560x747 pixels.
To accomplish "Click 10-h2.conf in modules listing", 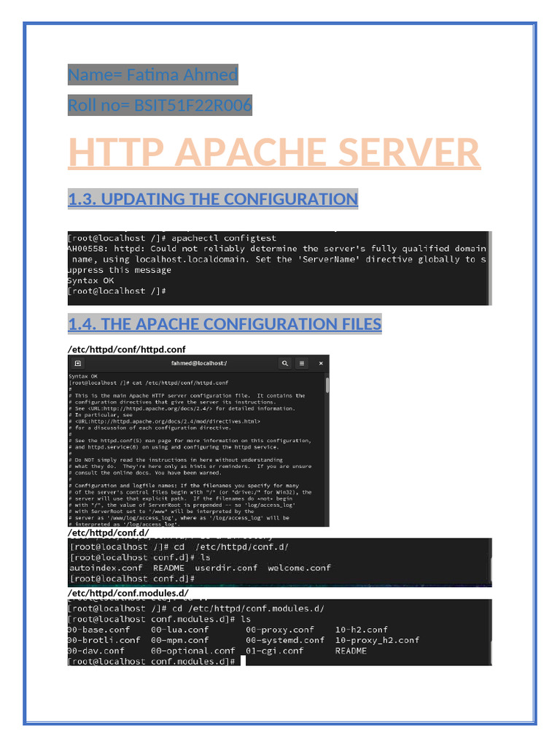I will pyautogui.click(x=362, y=630).
